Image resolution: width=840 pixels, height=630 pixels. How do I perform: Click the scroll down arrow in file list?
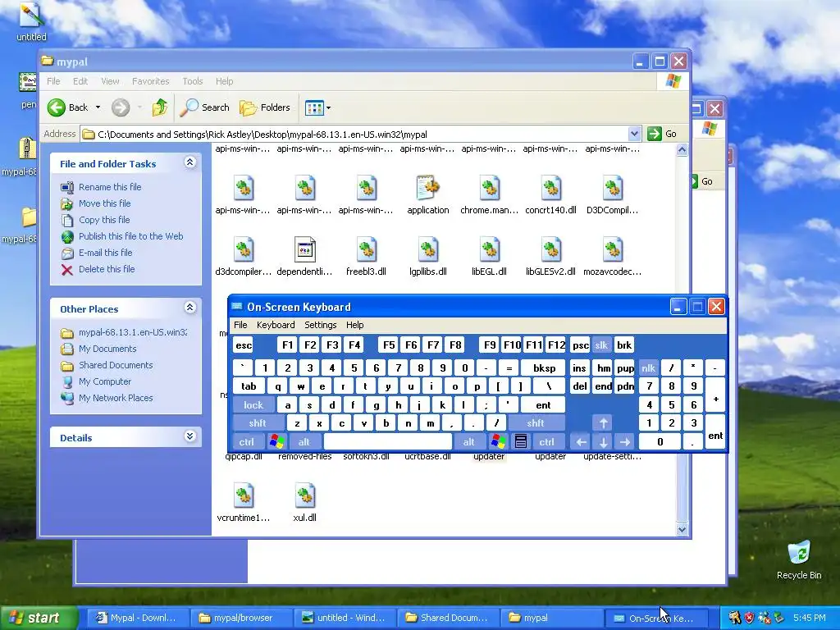[x=682, y=529]
